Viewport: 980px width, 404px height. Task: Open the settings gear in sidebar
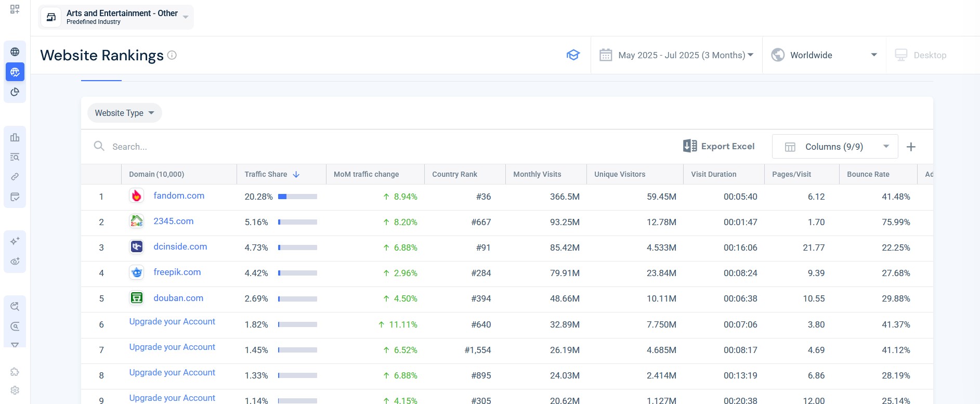click(15, 390)
